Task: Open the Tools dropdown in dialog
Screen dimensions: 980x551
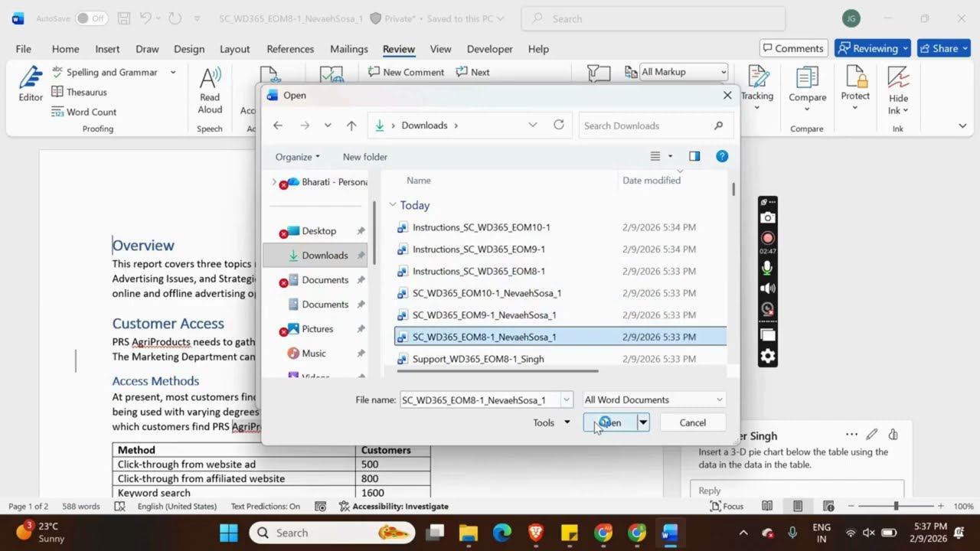Action: (x=552, y=422)
